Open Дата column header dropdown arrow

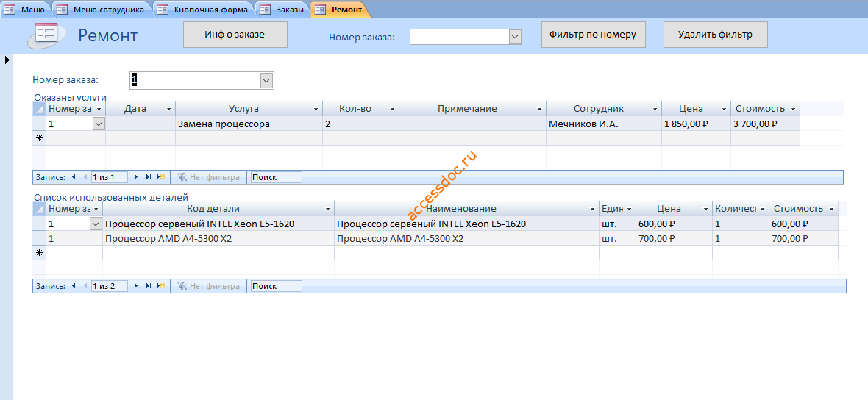tap(168, 109)
